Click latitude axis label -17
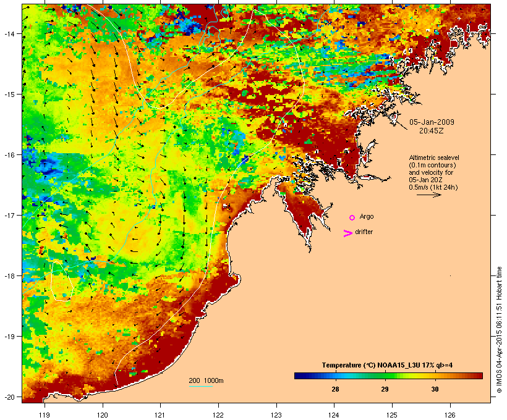 tap(9, 215)
